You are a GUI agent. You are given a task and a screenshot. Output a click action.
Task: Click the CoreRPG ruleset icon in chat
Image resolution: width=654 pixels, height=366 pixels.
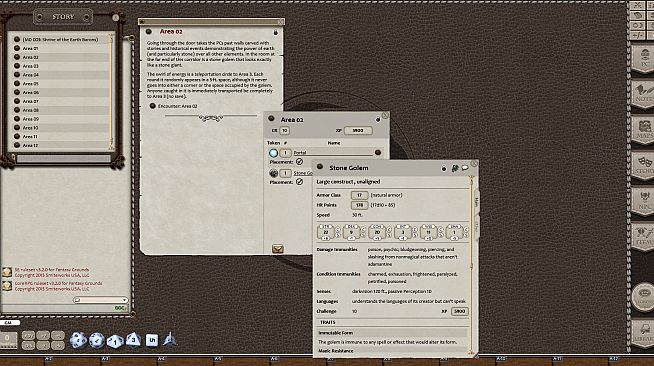[7, 286]
